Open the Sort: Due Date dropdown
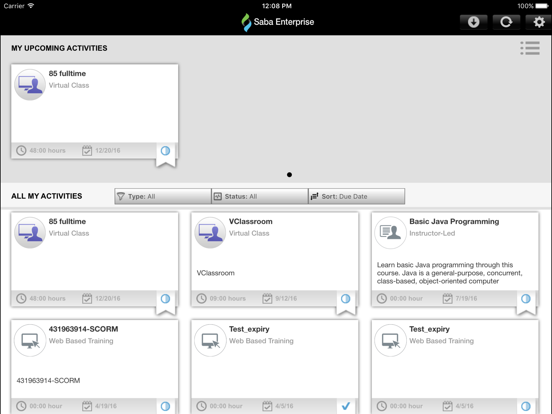 [x=357, y=196]
